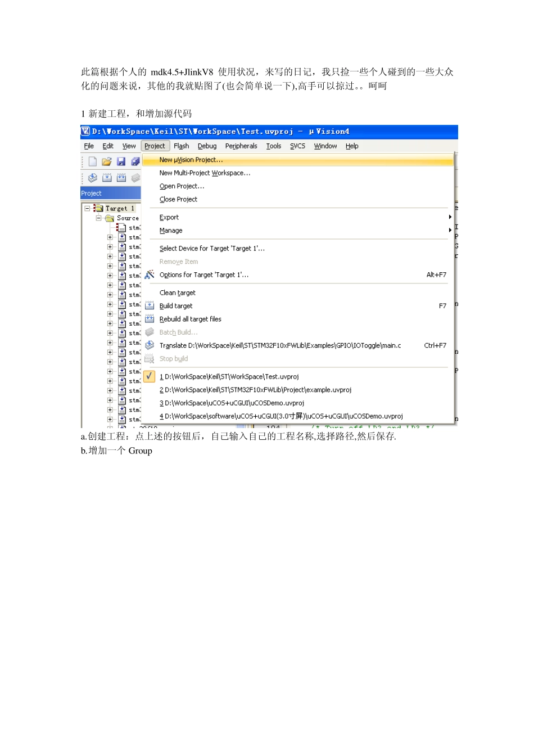The height and width of the screenshot is (756, 534).
Task: Open the Tools menu
Action: [x=274, y=146]
